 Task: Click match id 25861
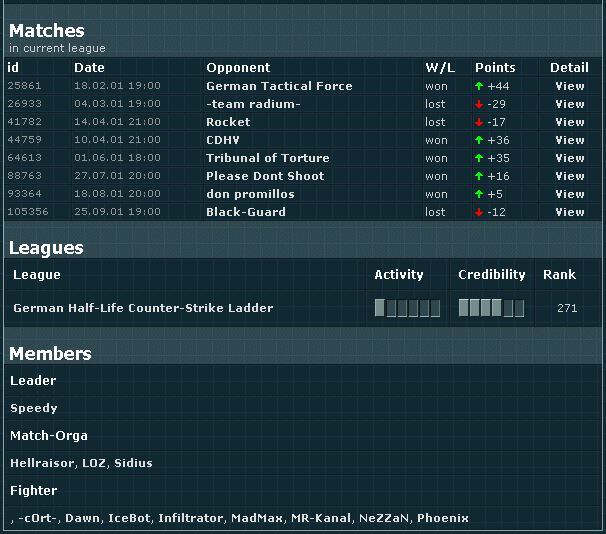pos(25,86)
